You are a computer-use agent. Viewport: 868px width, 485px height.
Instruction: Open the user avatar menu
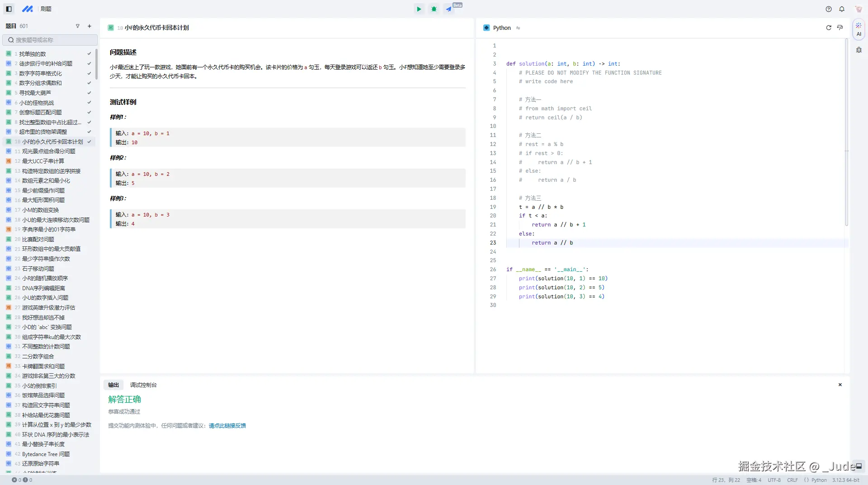tap(859, 9)
